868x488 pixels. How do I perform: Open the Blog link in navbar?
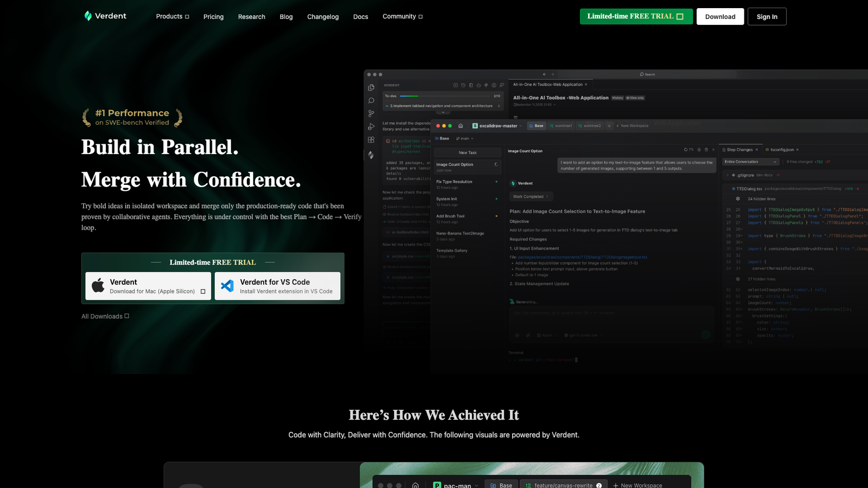coord(286,17)
